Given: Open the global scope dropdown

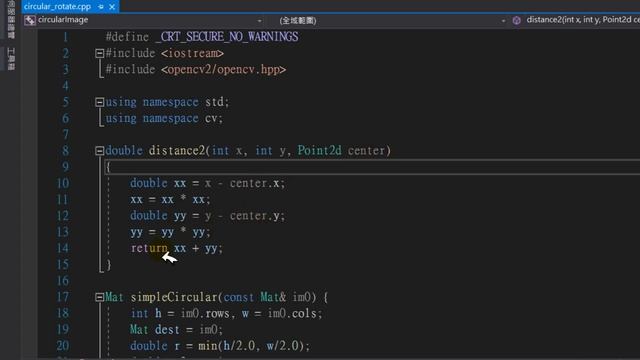Looking at the screenshot, I should (503, 20).
